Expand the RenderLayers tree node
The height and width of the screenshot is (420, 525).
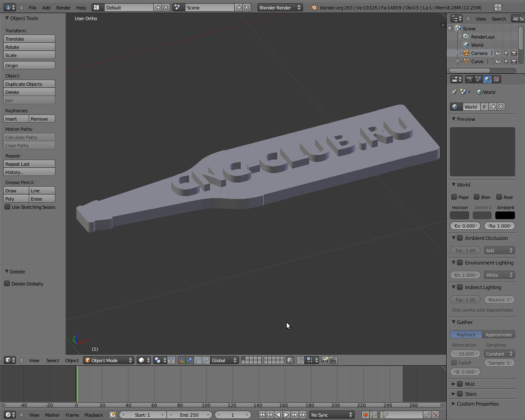click(x=460, y=37)
